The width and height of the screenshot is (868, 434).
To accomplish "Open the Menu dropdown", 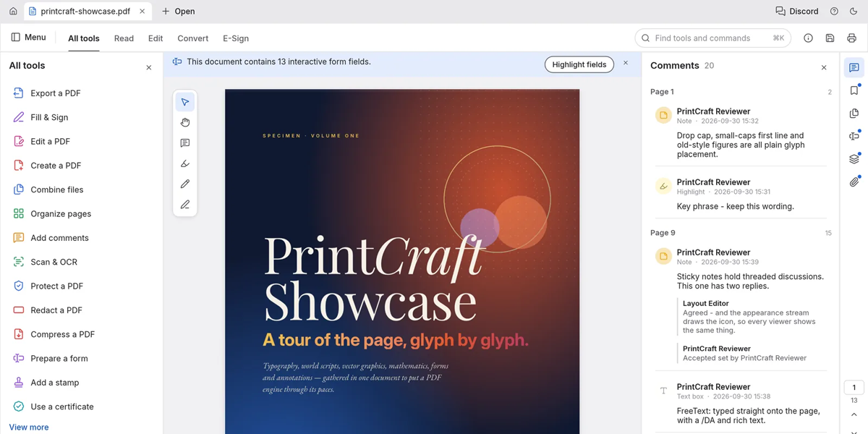I will pyautogui.click(x=29, y=38).
